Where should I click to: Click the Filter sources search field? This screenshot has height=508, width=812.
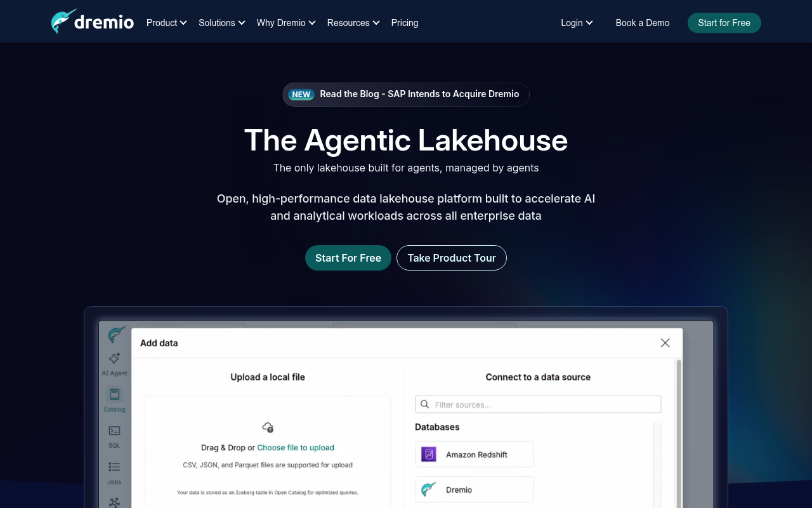click(538, 404)
